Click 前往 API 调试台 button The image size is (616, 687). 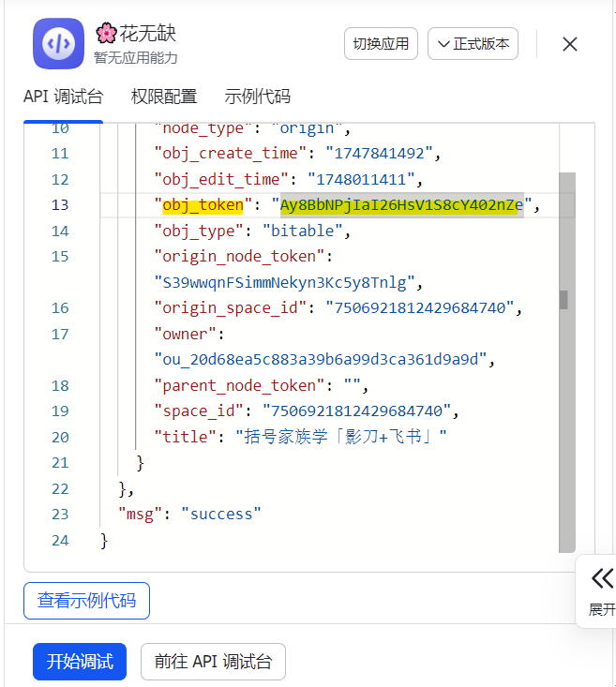[213, 662]
